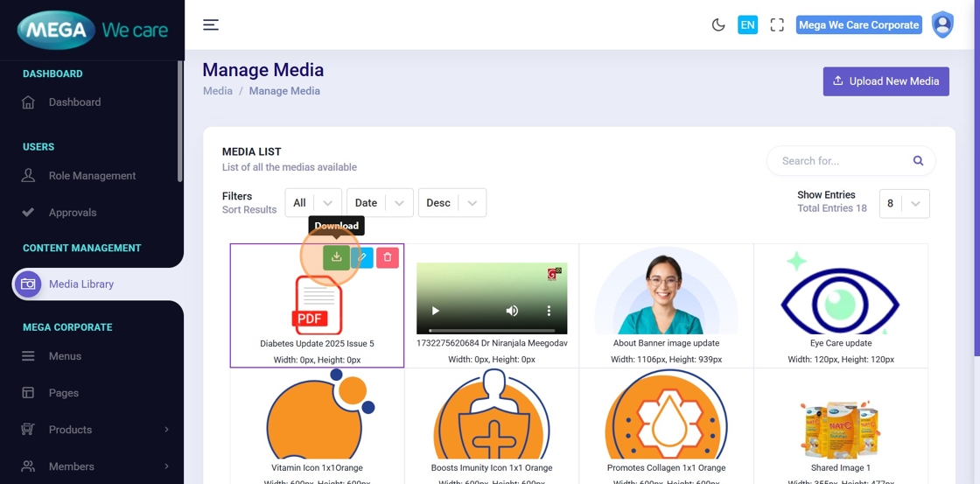Click the MEGA We care logo
Image resolution: width=980 pixels, height=484 pixels.
coord(92,31)
